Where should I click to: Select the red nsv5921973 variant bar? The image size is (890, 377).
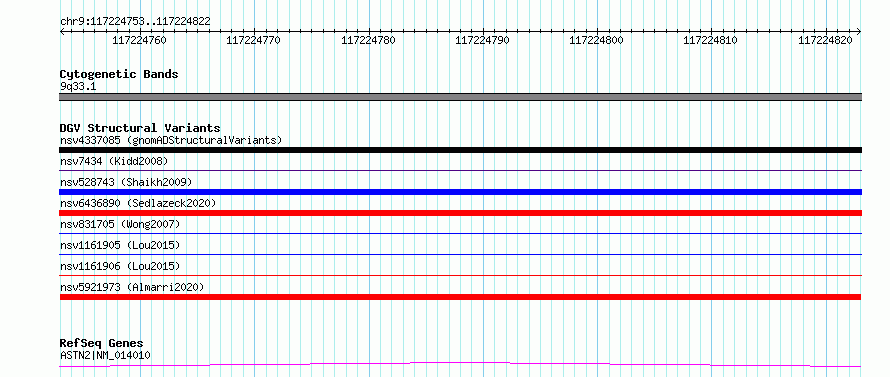point(460,297)
